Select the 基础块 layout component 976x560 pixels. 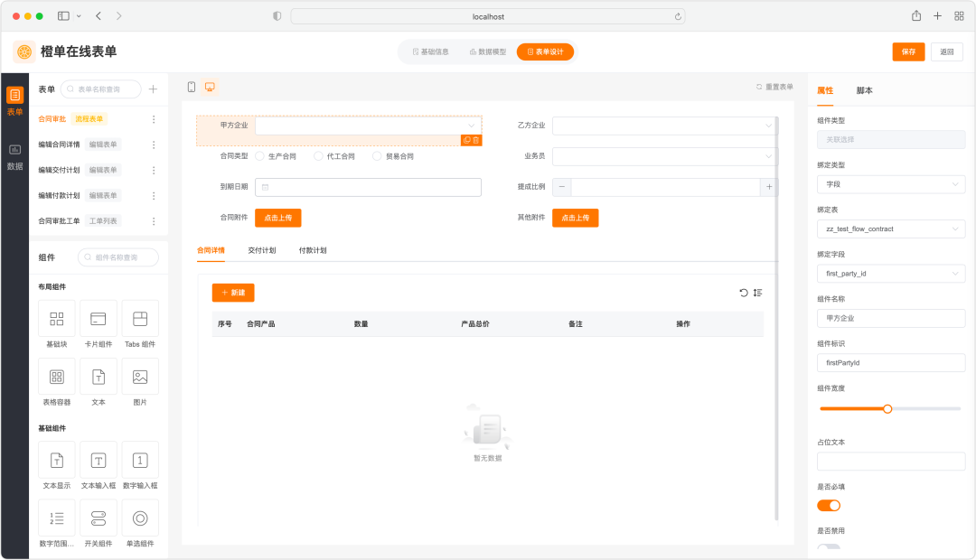(x=57, y=324)
